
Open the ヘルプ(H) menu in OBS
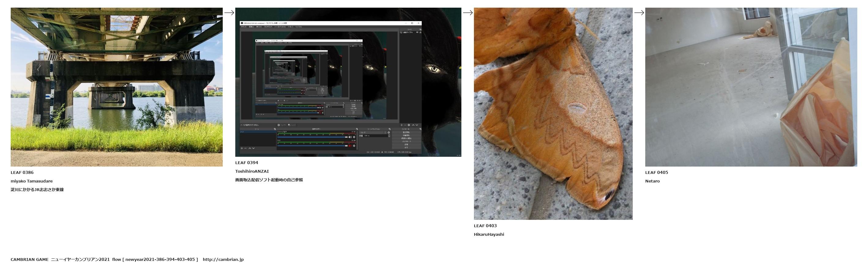[299, 27]
